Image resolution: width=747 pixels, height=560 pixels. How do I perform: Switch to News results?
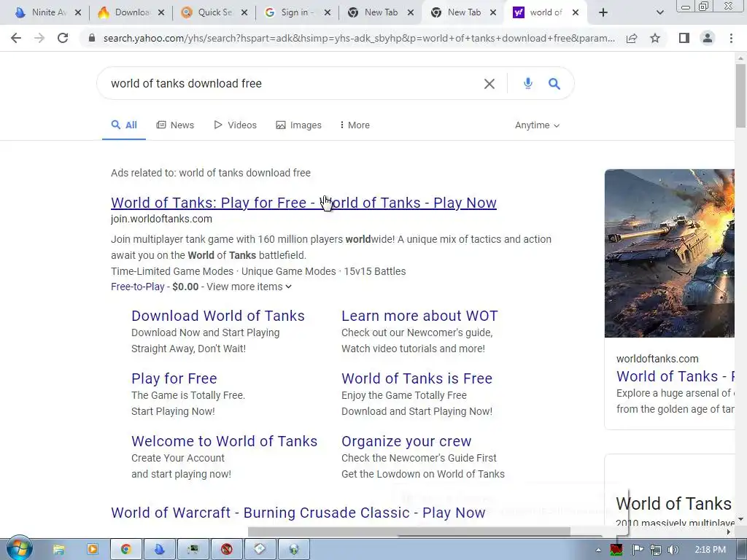coord(175,125)
